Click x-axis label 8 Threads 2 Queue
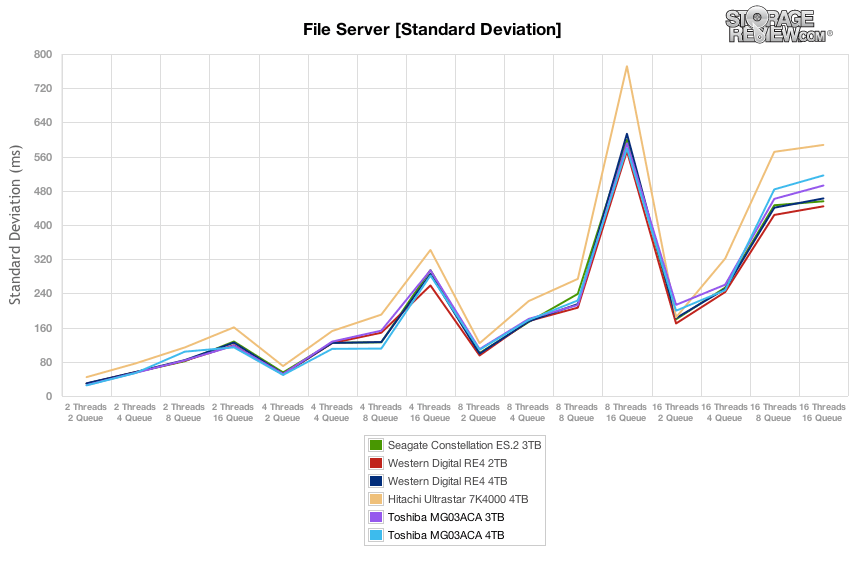This screenshot has width=850, height=567. [479, 413]
